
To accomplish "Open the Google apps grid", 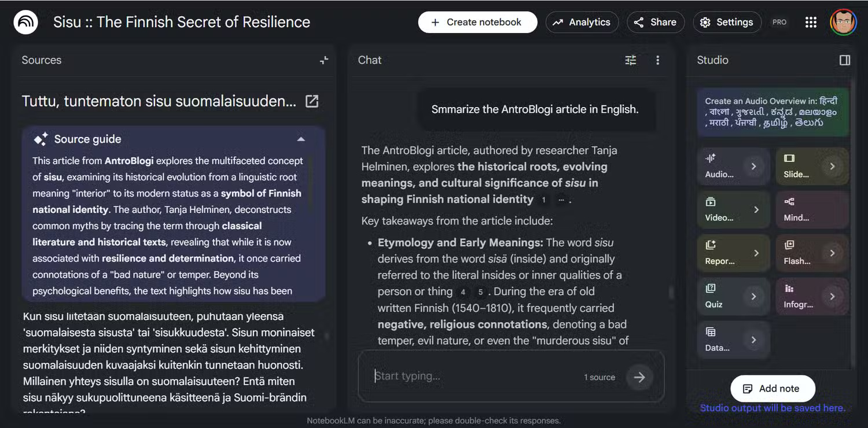I will tap(811, 23).
